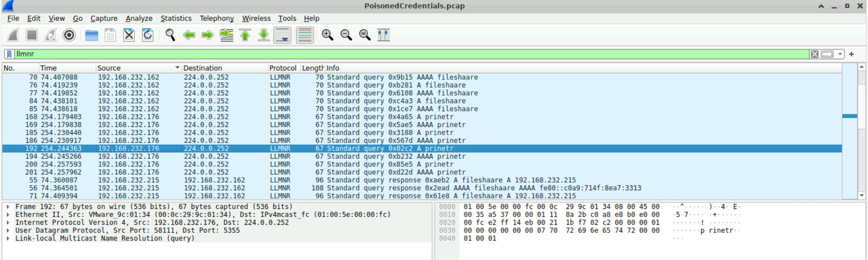
Task: Go forward in packet history
Action: [207, 35]
